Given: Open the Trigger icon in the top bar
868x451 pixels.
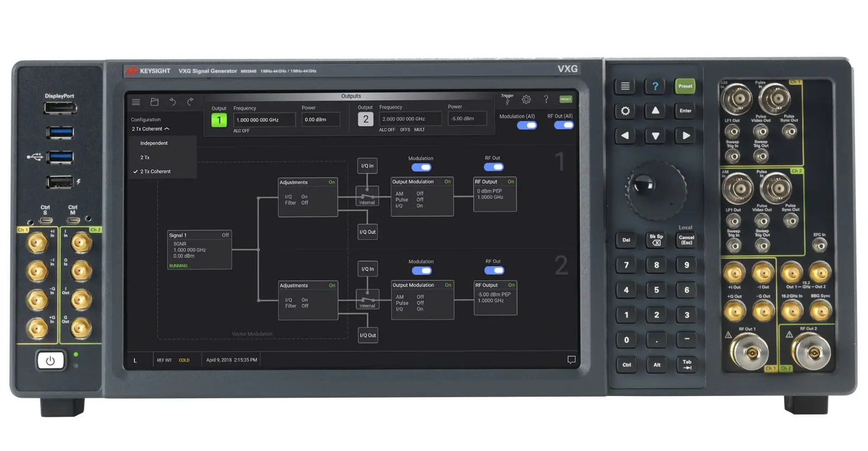Looking at the screenshot, I should coord(507,99).
